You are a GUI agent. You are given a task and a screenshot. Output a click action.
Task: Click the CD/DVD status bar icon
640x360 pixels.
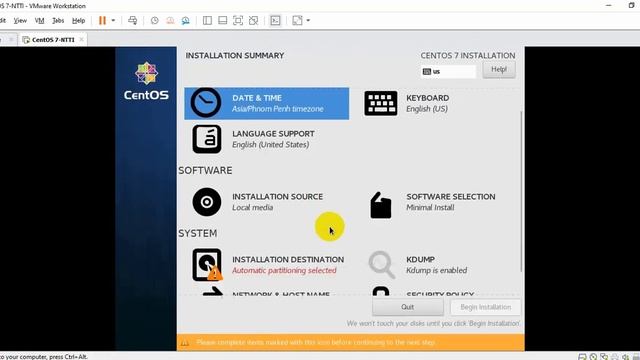[x=593, y=357]
